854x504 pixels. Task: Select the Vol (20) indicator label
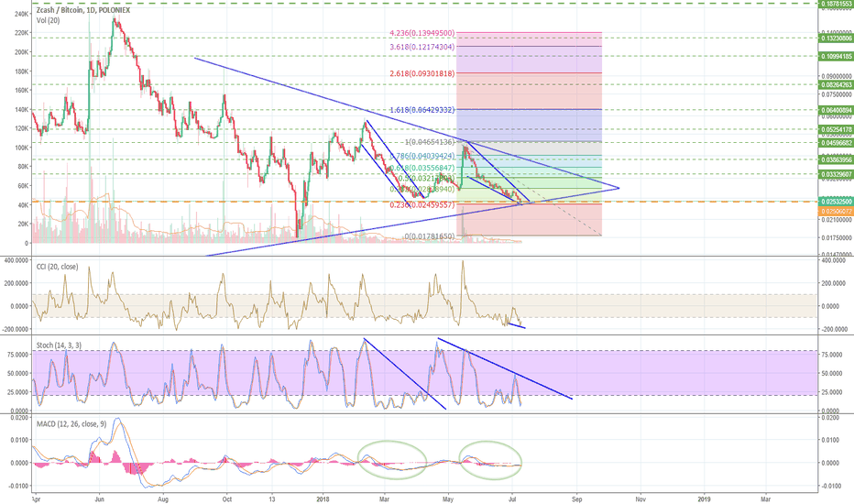pyautogui.click(x=49, y=20)
